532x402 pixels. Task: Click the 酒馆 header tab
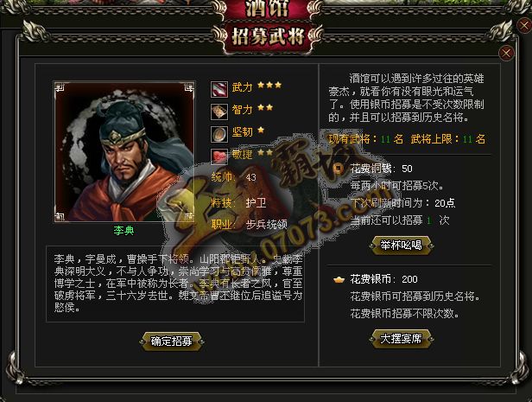coord(268,9)
